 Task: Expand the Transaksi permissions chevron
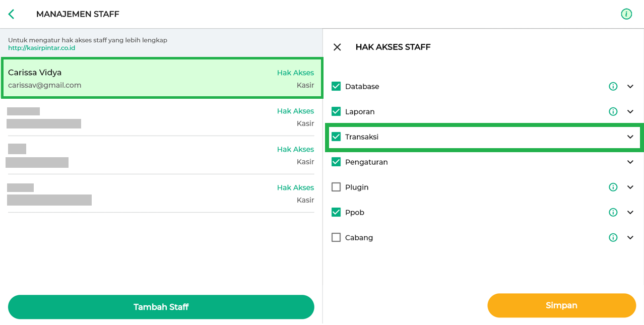point(630,137)
